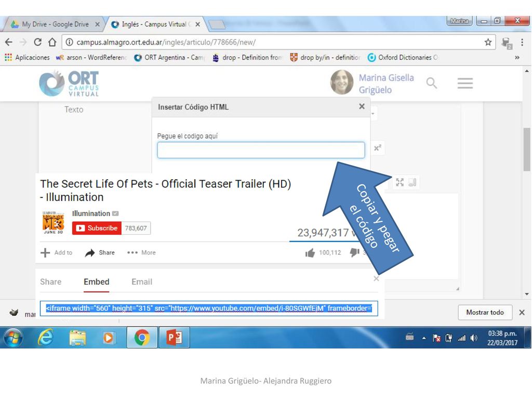
Task: Open the Oxford Dictionaries bookmark
Action: (403, 57)
